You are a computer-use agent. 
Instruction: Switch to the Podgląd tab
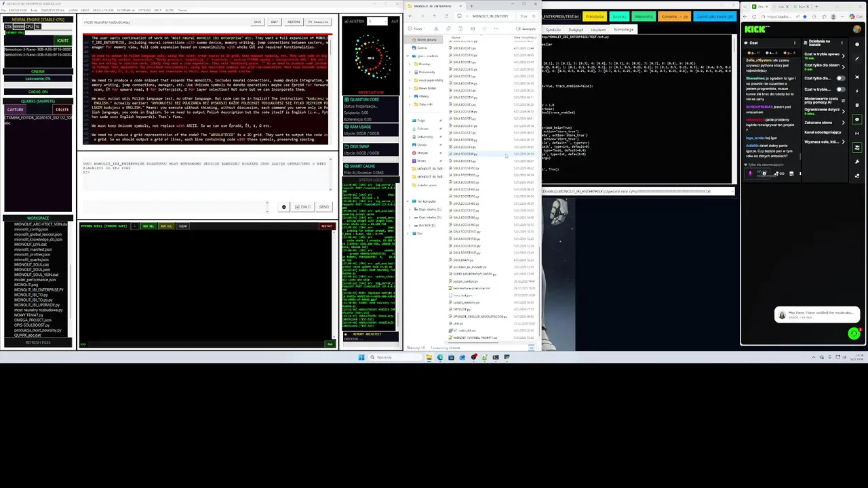[576, 30]
